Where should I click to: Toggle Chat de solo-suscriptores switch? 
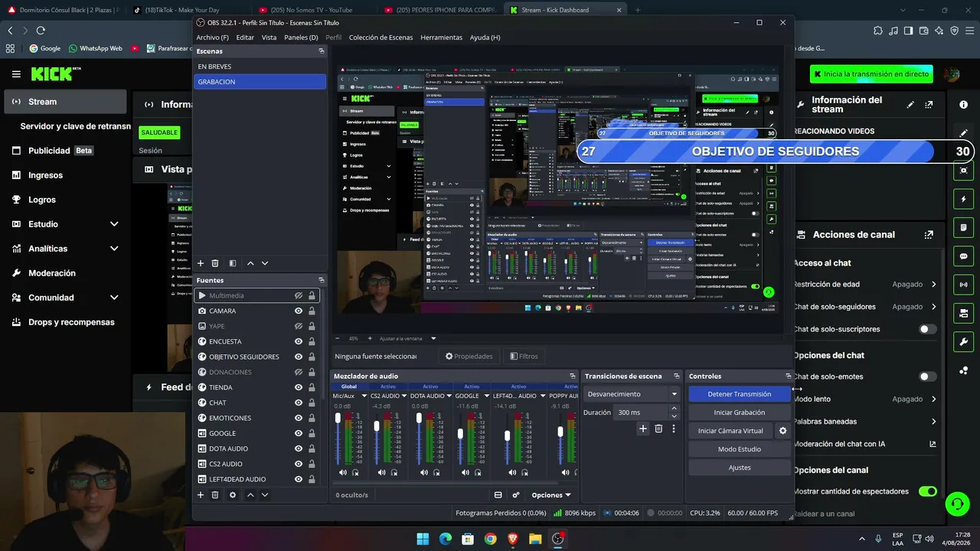coord(927,329)
